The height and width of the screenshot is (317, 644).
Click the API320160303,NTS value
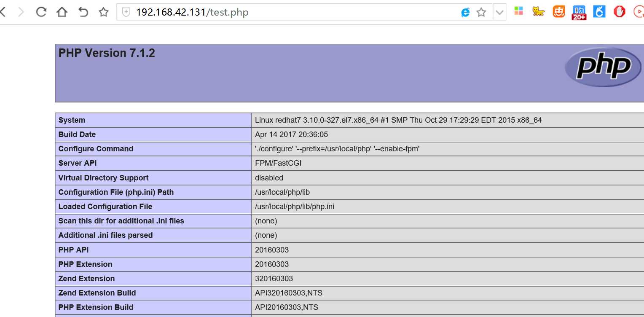[x=289, y=293]
